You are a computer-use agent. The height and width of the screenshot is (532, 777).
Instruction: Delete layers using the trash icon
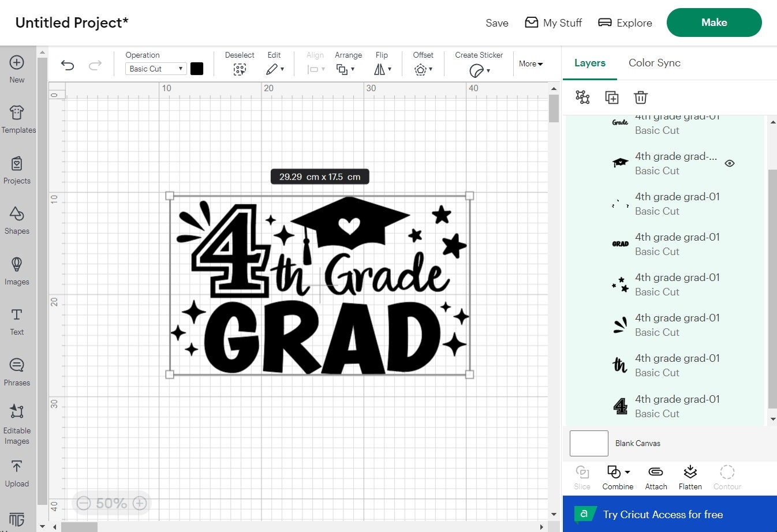click(640, 97)
